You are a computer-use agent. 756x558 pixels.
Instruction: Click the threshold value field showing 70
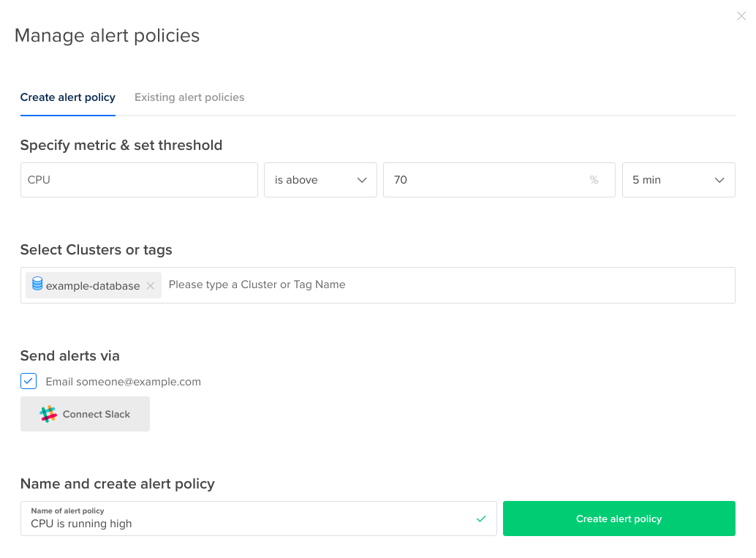click(483, 180)
